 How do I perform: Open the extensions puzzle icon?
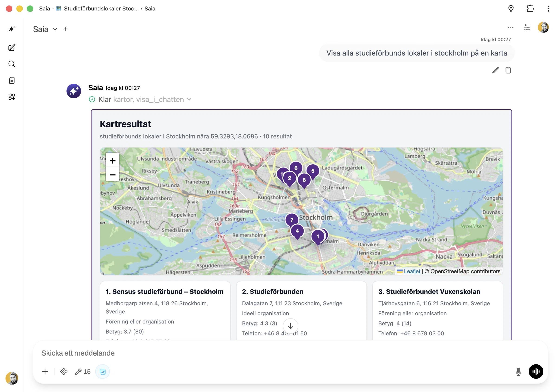click(530, 9)
